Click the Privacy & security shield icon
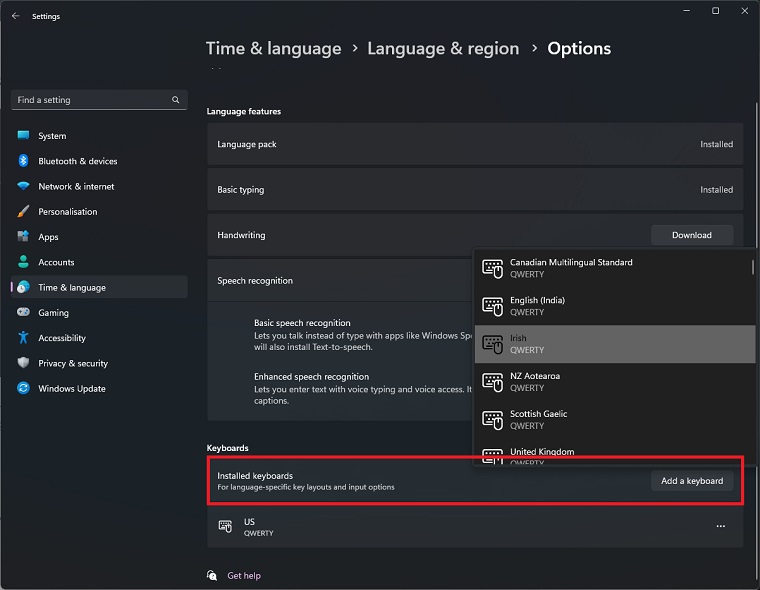760x590 pixels. coord(23,363)
